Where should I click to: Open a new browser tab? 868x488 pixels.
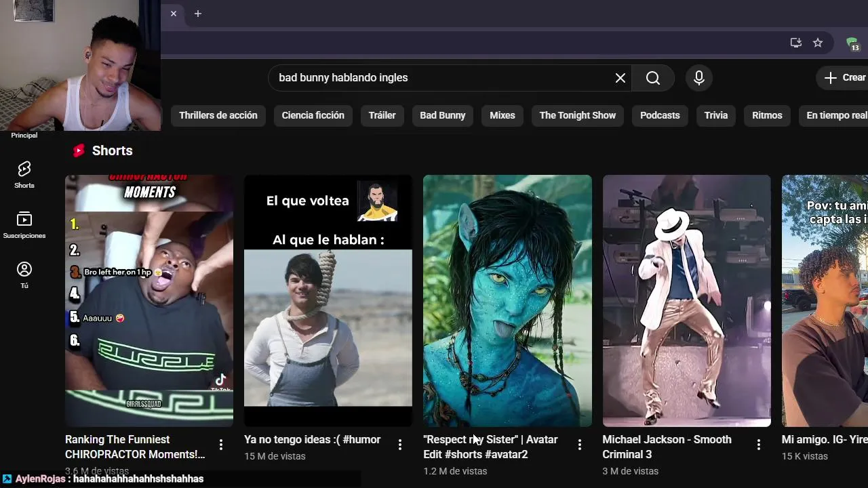click(x=198, y=14)
